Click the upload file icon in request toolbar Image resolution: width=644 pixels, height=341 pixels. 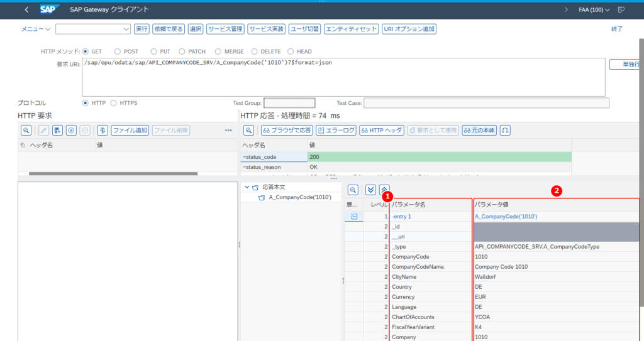[103, 131]
